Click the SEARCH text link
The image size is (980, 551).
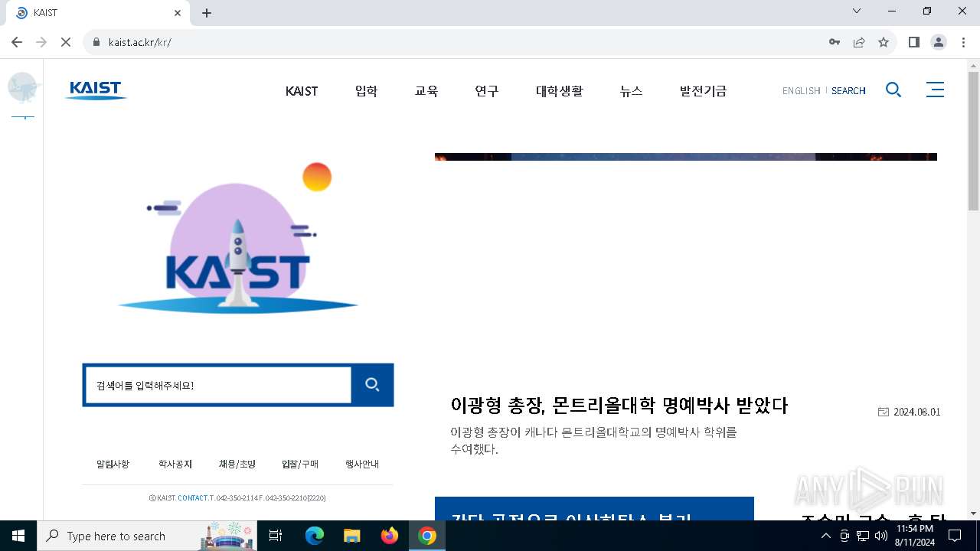(x=848, y=90)
